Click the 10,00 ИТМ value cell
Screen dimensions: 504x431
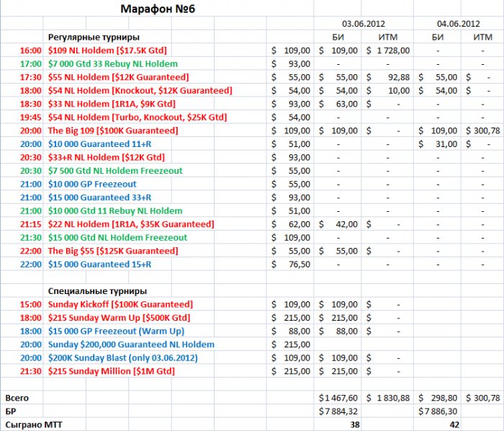click(x=387, y=91)
